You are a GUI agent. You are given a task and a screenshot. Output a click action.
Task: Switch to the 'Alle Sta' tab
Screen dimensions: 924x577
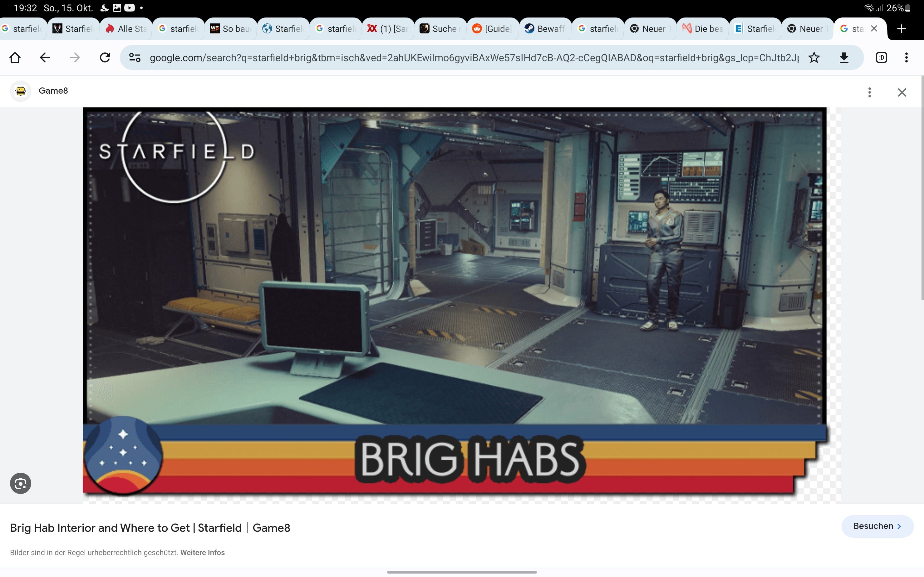click(126, 29)
